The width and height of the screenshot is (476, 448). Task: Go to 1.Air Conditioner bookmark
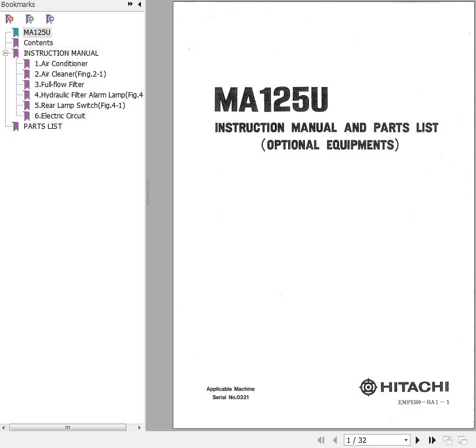click(x=61, y=63)
